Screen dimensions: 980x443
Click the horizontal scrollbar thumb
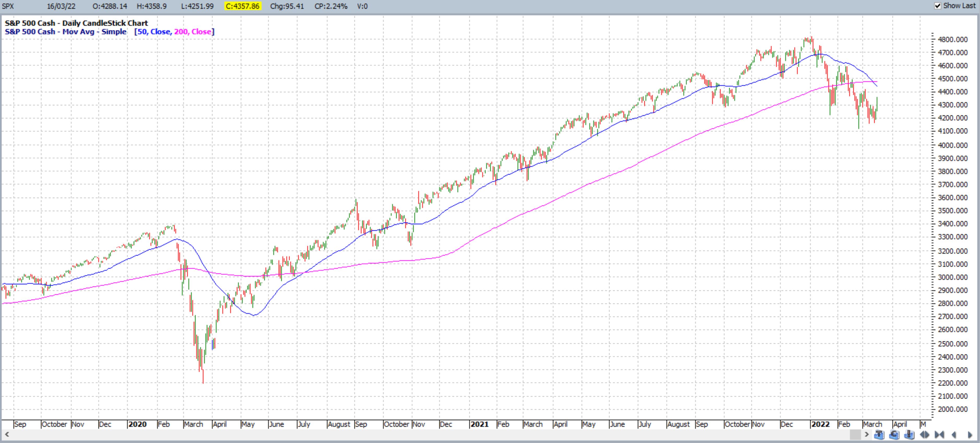click(856, 434)
